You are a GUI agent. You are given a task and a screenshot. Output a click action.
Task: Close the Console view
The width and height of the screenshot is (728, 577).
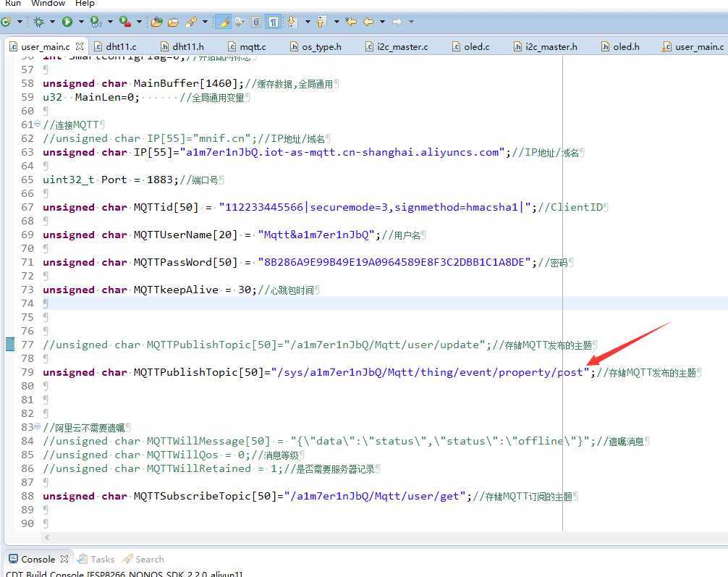(64, 559)
